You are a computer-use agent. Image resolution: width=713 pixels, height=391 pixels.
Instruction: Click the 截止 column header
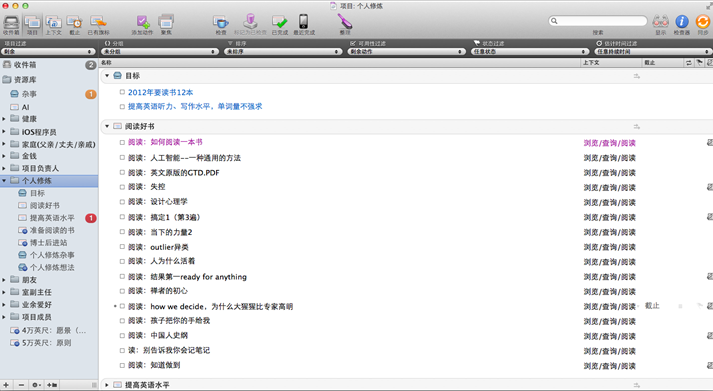pyautogui.click(x=662, y=63)
